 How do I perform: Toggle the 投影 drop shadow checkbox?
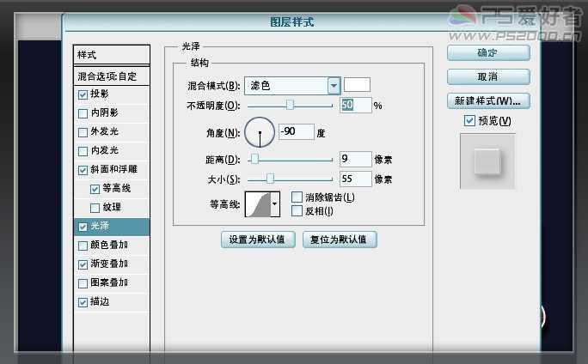(83, 94)
